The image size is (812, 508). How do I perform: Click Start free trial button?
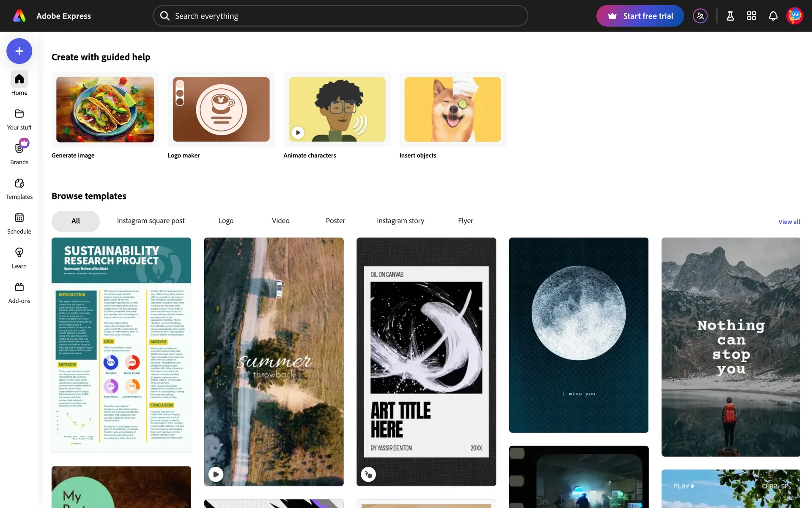[x=640, y=16]
